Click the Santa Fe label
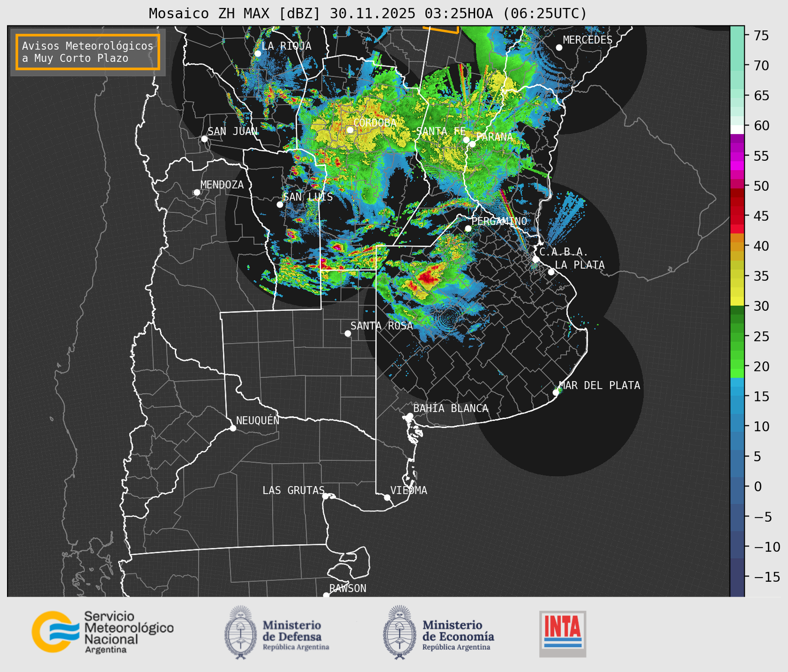Screen dimensions: 788x672 (x=441, y=131)
